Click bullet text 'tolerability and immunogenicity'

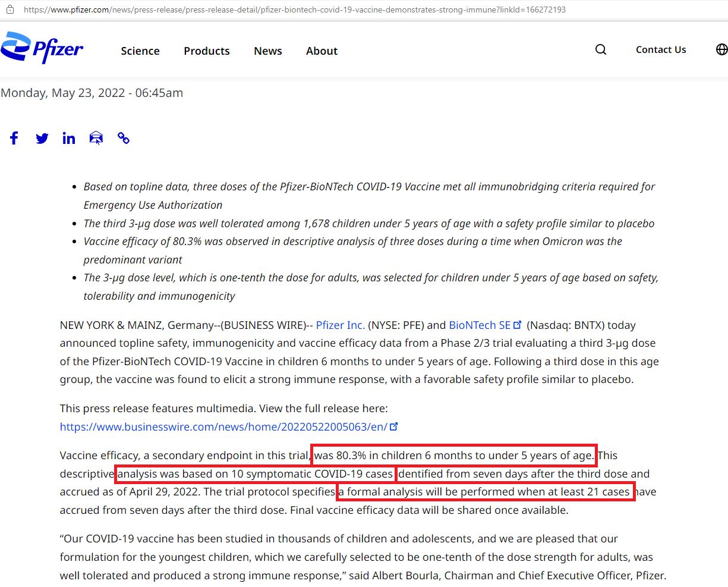(x=159, y=296)
